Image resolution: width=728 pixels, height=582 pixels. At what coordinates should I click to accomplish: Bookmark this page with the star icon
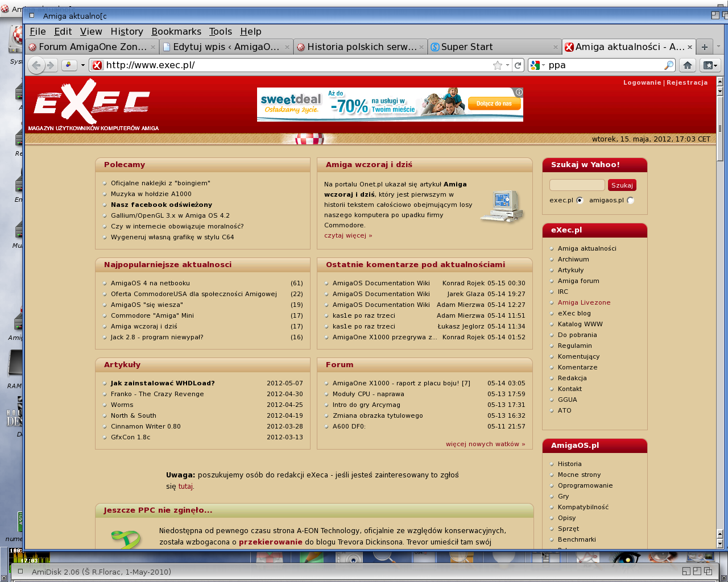[498, 65]
